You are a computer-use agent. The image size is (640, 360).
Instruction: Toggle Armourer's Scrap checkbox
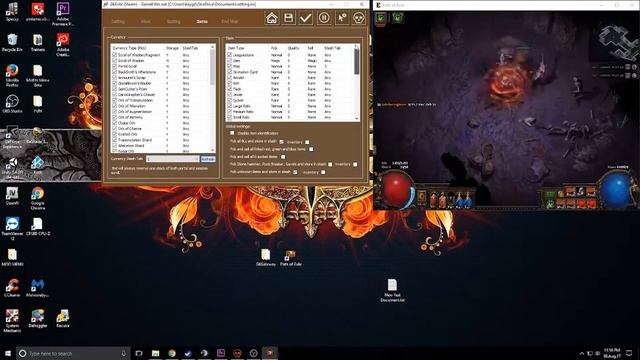115,77
